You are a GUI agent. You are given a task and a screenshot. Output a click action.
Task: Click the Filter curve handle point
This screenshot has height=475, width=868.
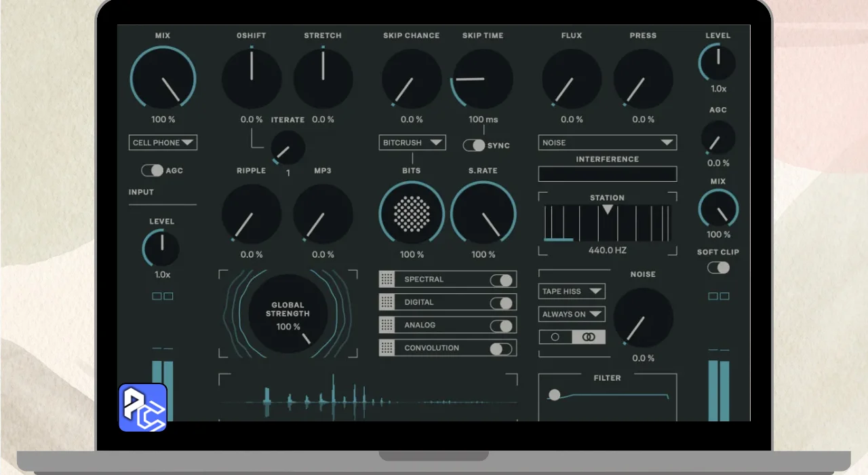tap(555, 395)
